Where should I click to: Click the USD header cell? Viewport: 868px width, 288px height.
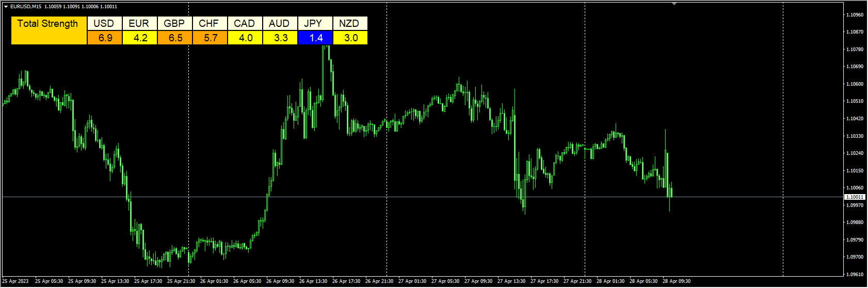[x=104, y=23]
